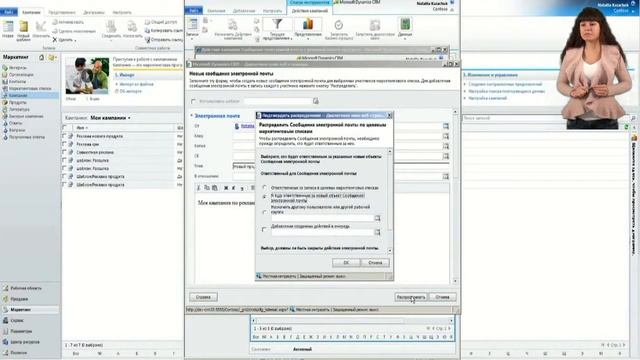Switch to Диаграммы ribbon tab in the left window
The height and width of the screenshot is (360, 640).
coord(94,12)
